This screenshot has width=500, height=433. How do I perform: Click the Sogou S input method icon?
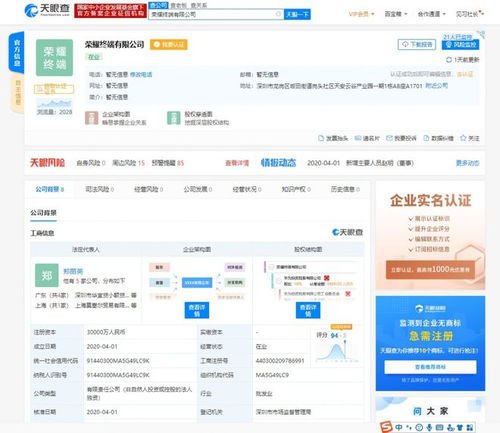click(387, 427)
